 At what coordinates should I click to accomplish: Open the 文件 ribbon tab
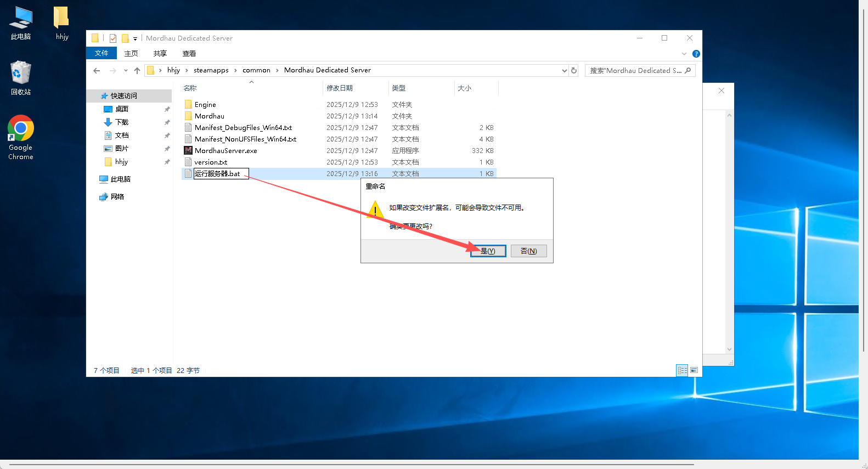102,53
